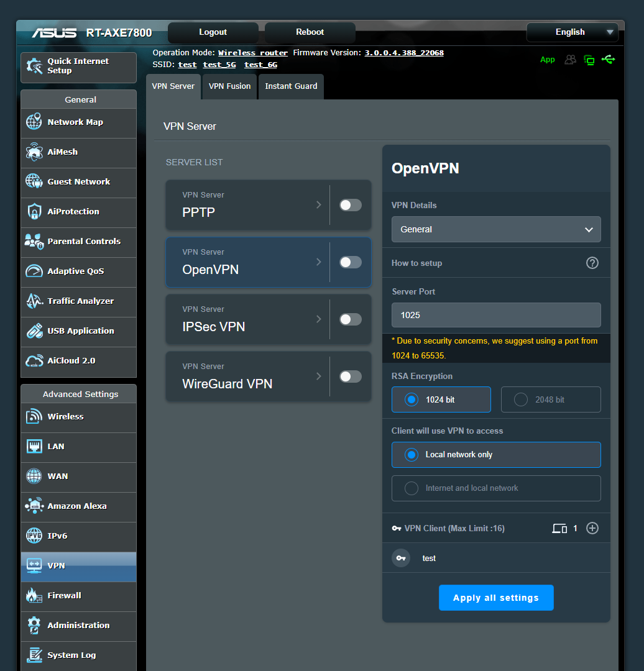The height and width of the screenshot is (671, 644).
Task: Click the test SSID link
Action: [187, 65]
